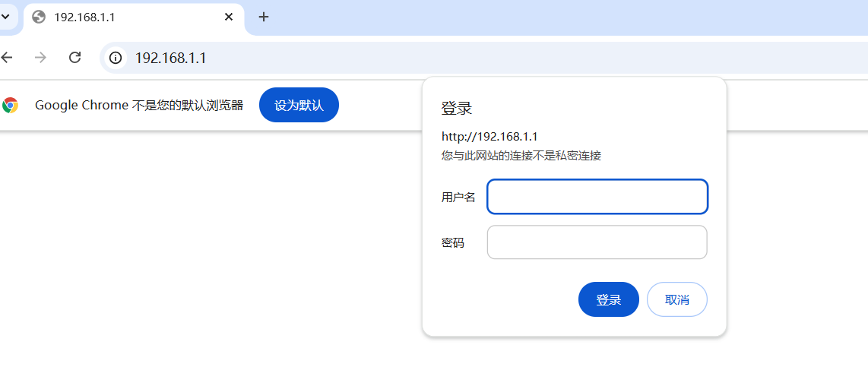Click the 设为默认 button
This screenshot has height=386, width=868.
(x=299, y=105)
